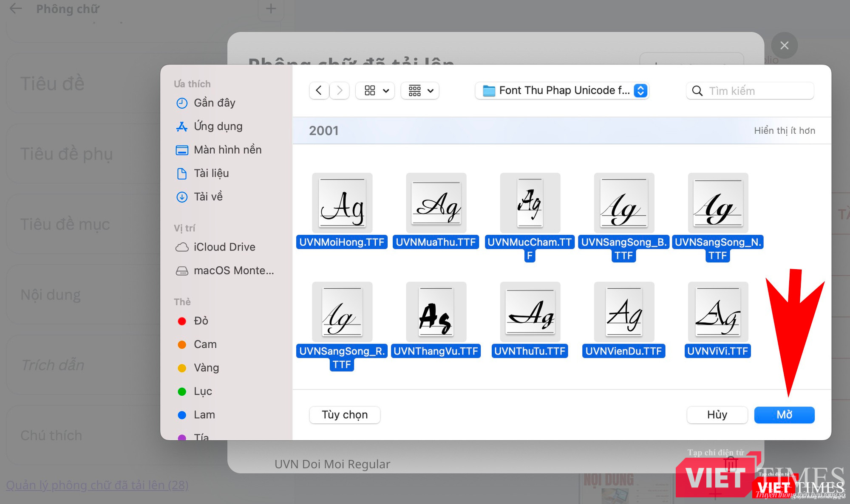Select the UVNThangVu.TTF font thumbnail
850x504 pixels.
pyautogui.click(x=436, y=312)
